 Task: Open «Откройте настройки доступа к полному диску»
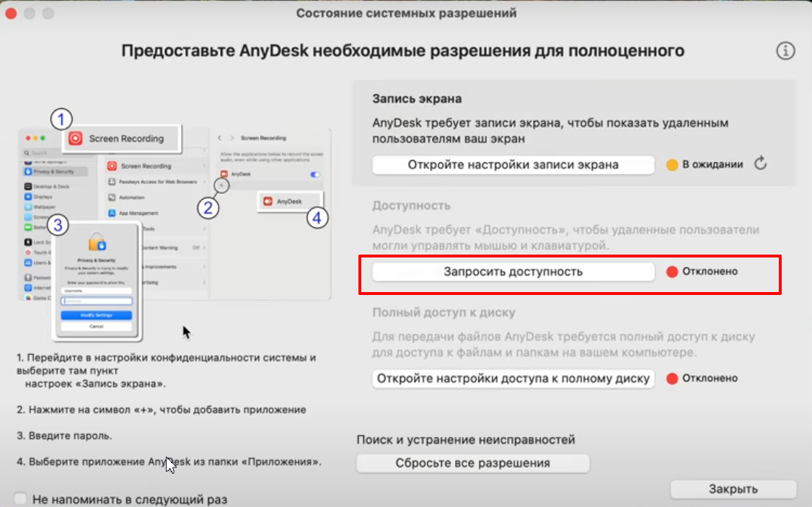(513, 379)
